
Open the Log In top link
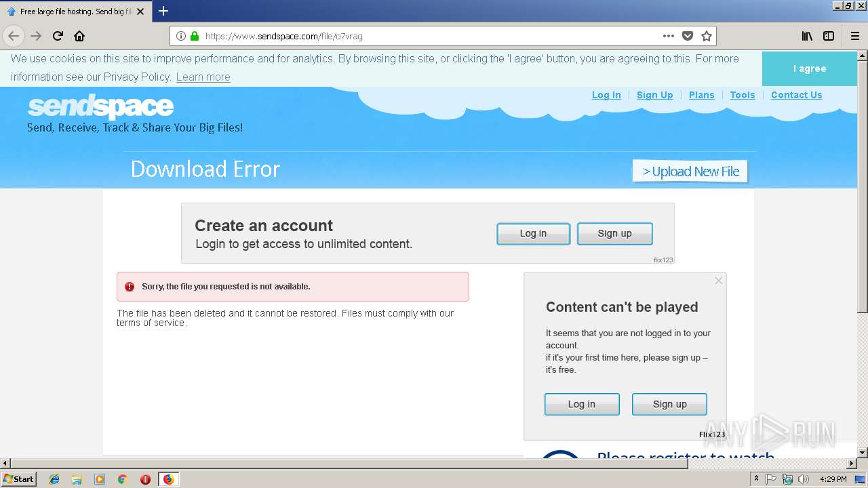click(x=606, y=95)
